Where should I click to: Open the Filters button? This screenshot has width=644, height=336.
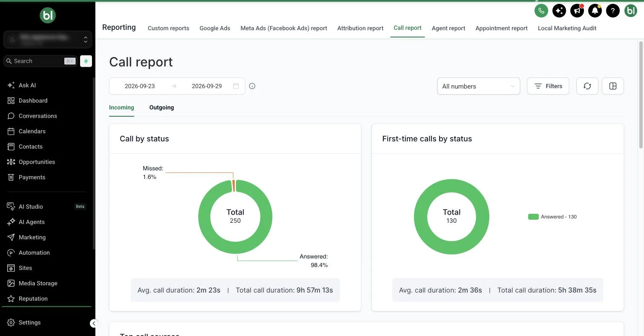coord(548,86)
